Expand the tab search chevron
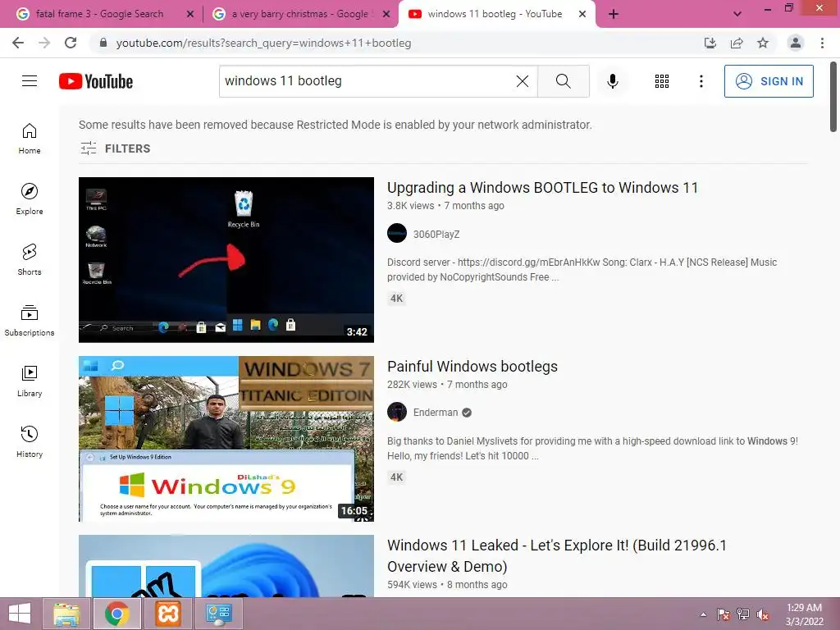The height and width of the screenshot is (630, 840). 737,14
